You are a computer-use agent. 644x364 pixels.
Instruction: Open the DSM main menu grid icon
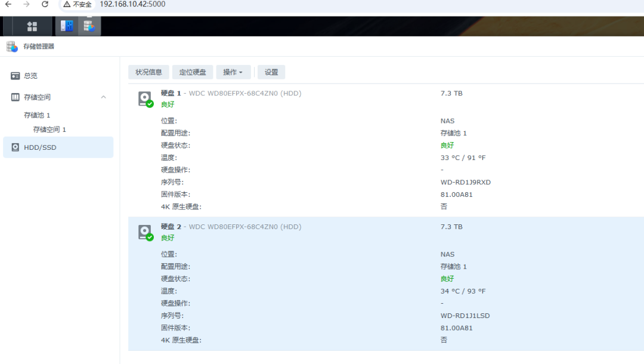32,26
